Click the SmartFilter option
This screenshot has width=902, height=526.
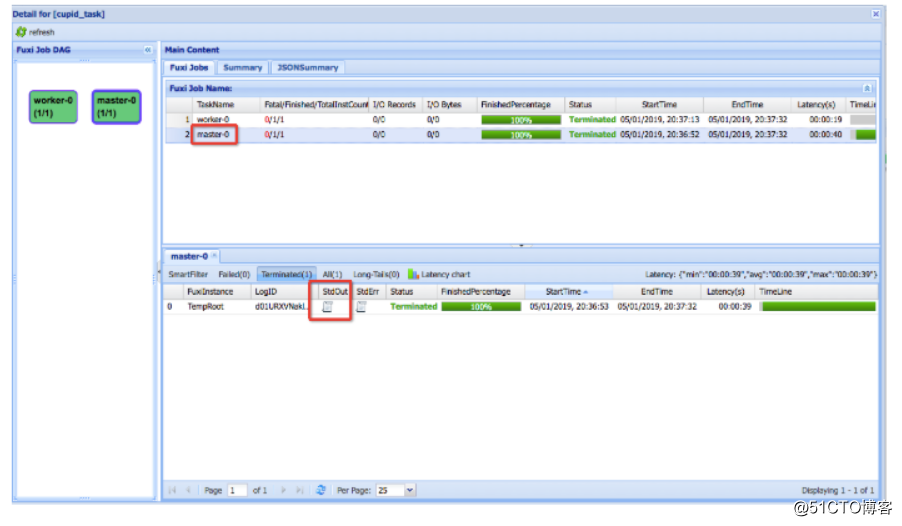(x=188, y=275)
